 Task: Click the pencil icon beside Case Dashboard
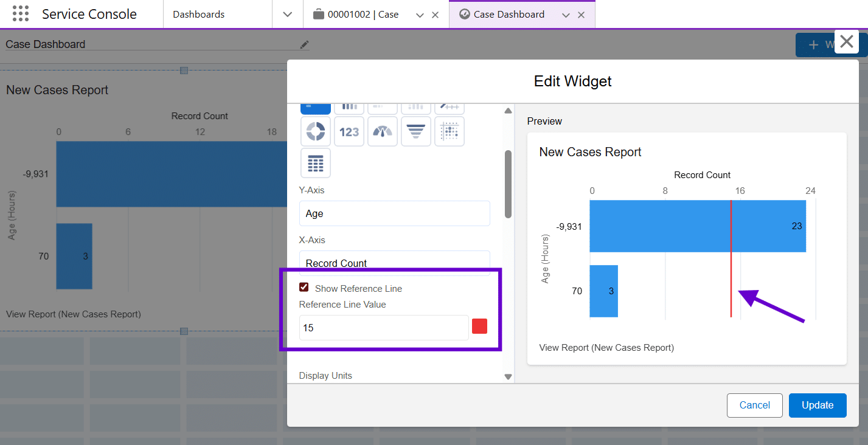pos(304,44)
